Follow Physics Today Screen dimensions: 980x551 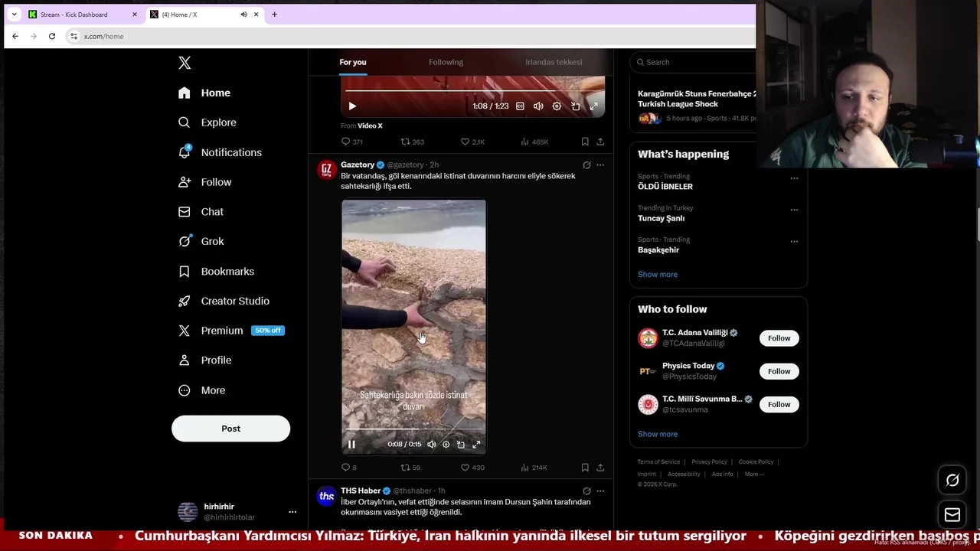(x=779, y=371)
